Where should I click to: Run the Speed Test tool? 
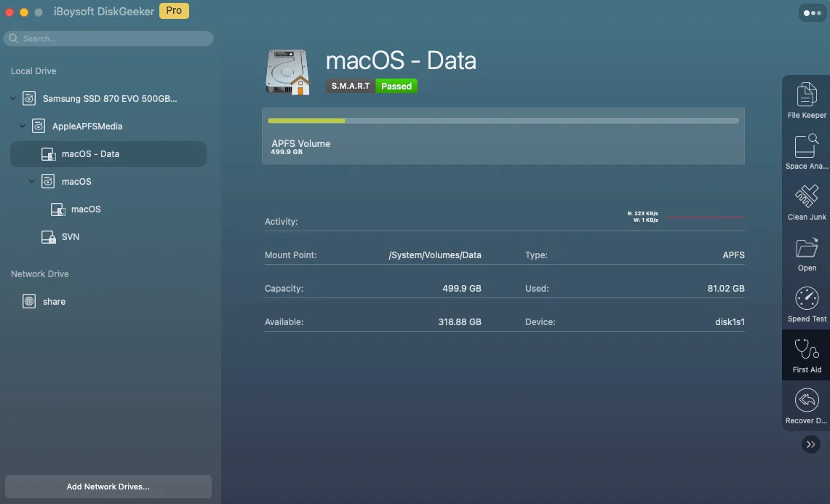pos(806,305)
